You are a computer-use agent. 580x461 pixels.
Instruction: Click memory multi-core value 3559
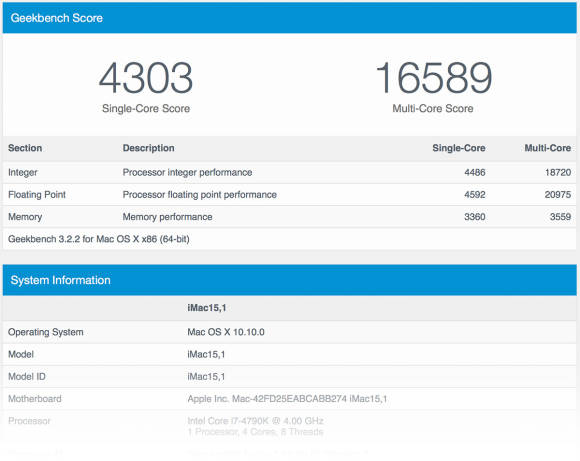click(x=560, y=217)
